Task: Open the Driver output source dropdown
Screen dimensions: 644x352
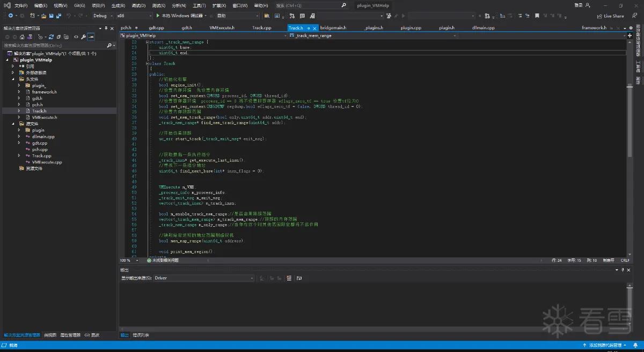Action: [x=204, y=278]
